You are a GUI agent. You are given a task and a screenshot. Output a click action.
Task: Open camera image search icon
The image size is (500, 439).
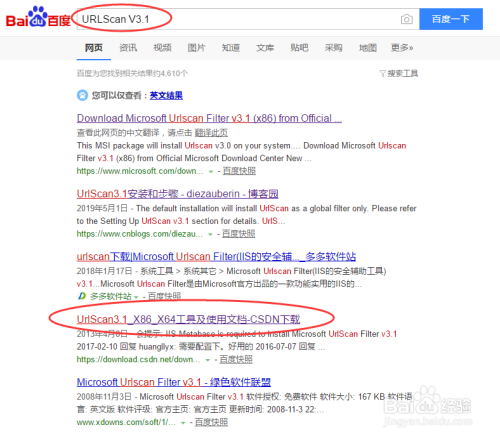406,19
